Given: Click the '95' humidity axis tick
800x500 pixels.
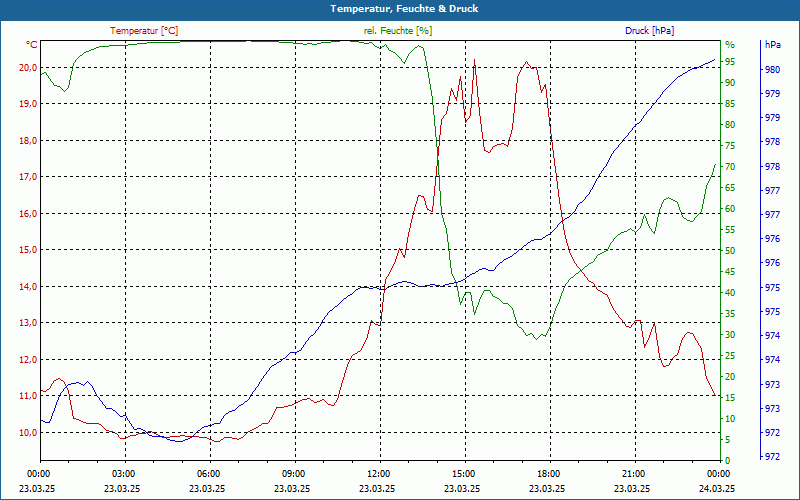Looking at the screenshot, I should [730, 62].
